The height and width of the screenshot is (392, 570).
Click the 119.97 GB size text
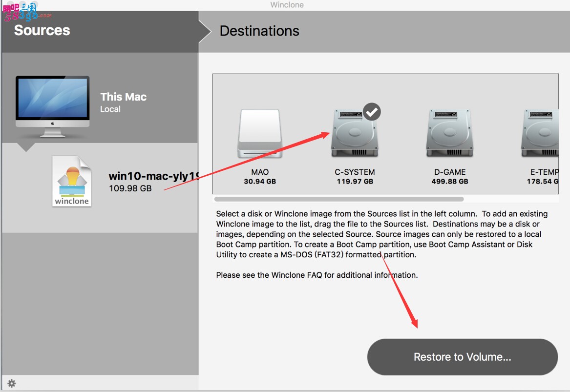355,181
